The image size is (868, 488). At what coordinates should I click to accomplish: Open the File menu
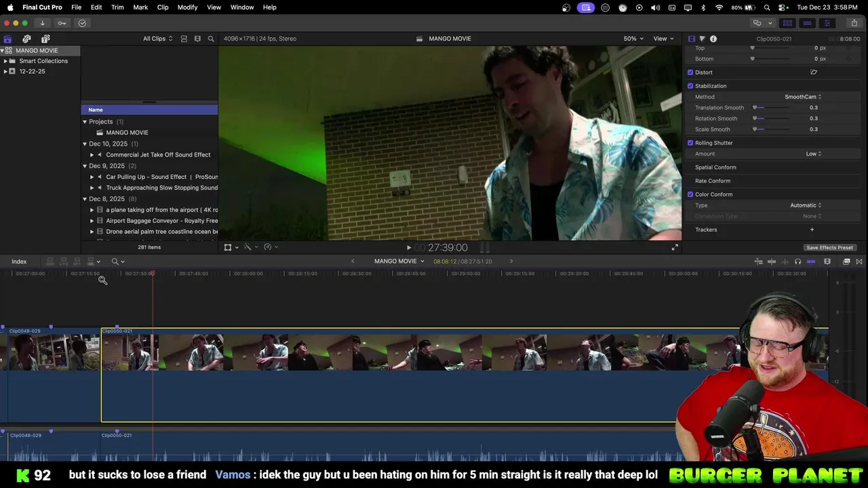tap(76, 7)
